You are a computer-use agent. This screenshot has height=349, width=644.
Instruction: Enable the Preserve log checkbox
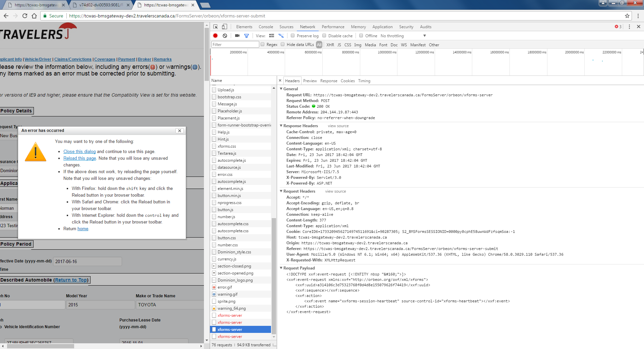293,36
